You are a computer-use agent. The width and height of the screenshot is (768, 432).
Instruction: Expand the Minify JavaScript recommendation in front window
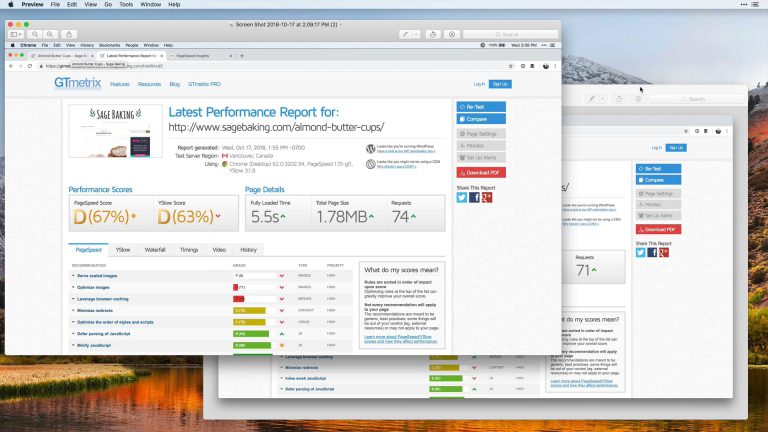94,345
